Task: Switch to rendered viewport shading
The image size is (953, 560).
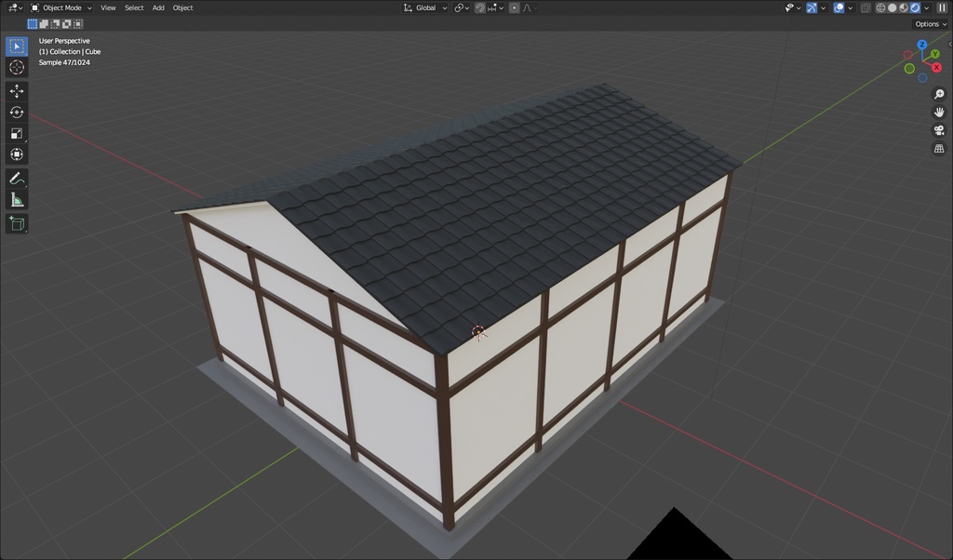Action: point(916,7)
